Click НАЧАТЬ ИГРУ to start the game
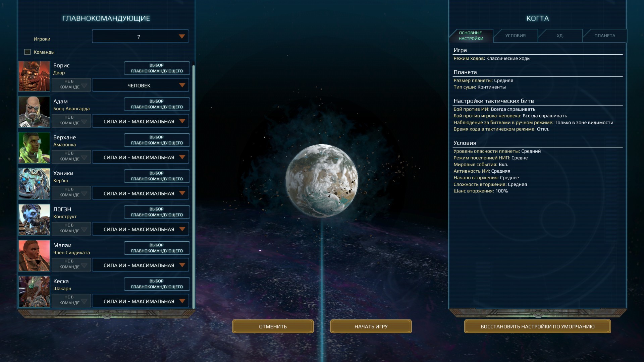The height and width of the screenshot is (362, 644). click(371, 326)
